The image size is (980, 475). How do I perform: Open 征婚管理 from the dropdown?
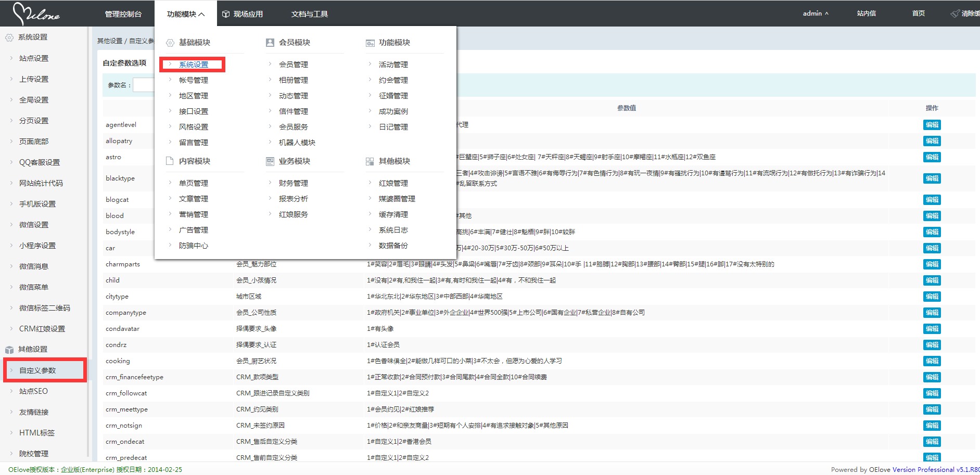393,96
